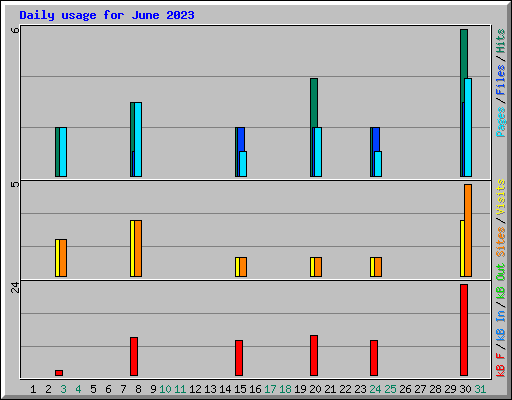Click the day 3 yellow Visits bar
Image resolution: width=512 pixels, height=400 pixels.
[x=57, y=258]
